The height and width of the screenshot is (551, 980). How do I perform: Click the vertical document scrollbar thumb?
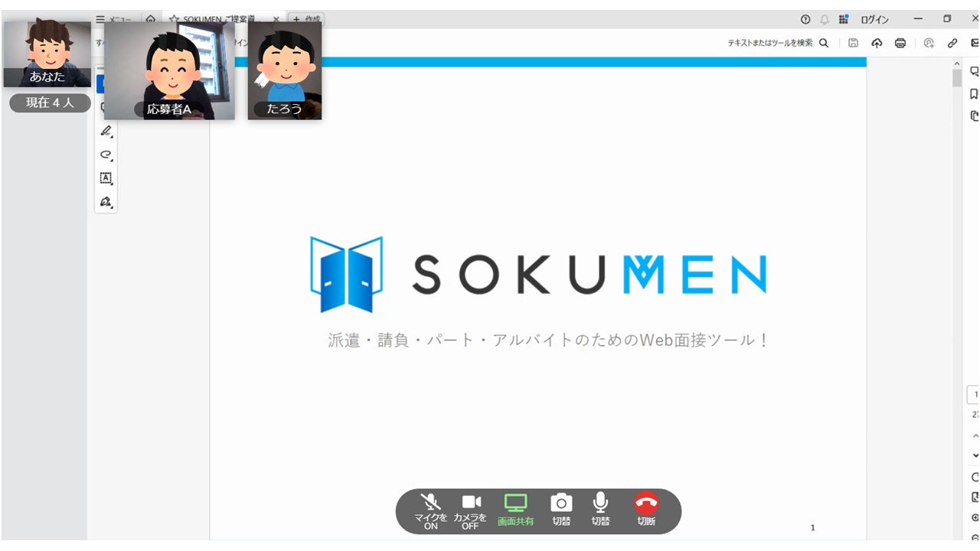coord(957,78)
